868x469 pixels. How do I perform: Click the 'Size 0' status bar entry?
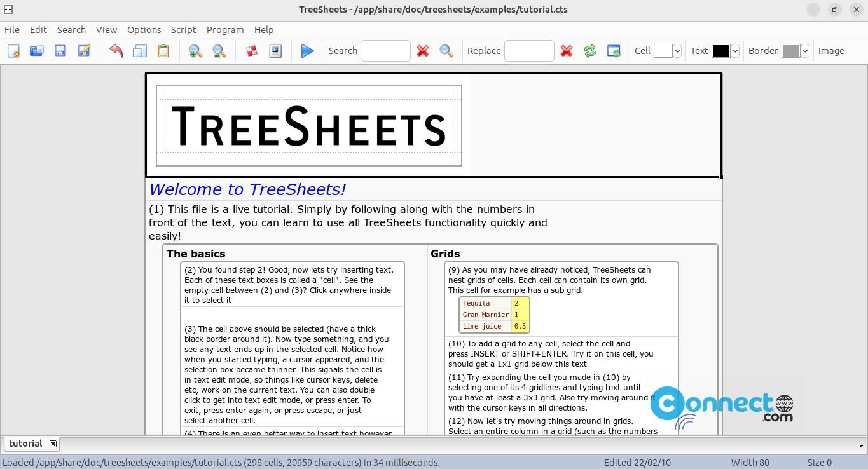click(x=820, y=463)
